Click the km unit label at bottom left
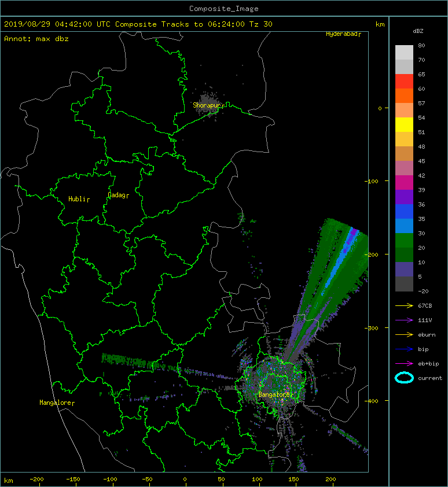Viewport: 448px width, 487px height. pyautogui.click(x=9, y=481)
